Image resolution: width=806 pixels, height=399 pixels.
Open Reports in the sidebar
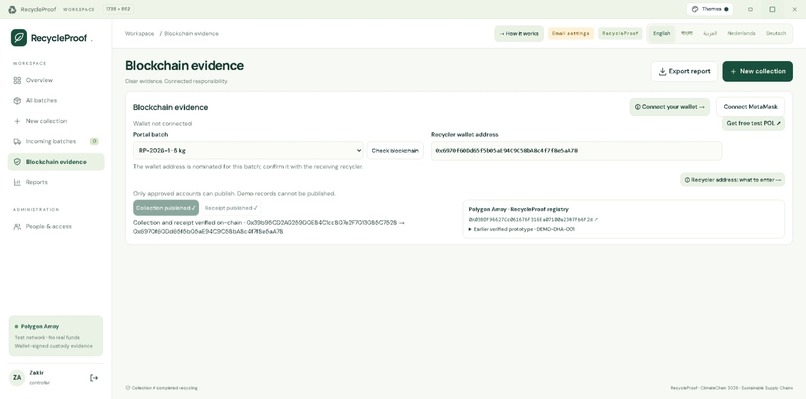point(56,182)
